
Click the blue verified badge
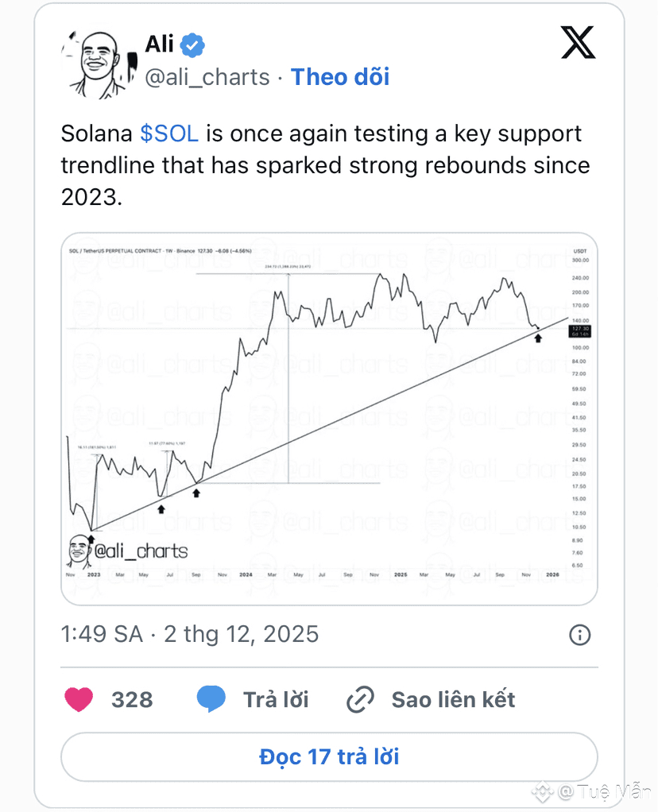[193, 45]
